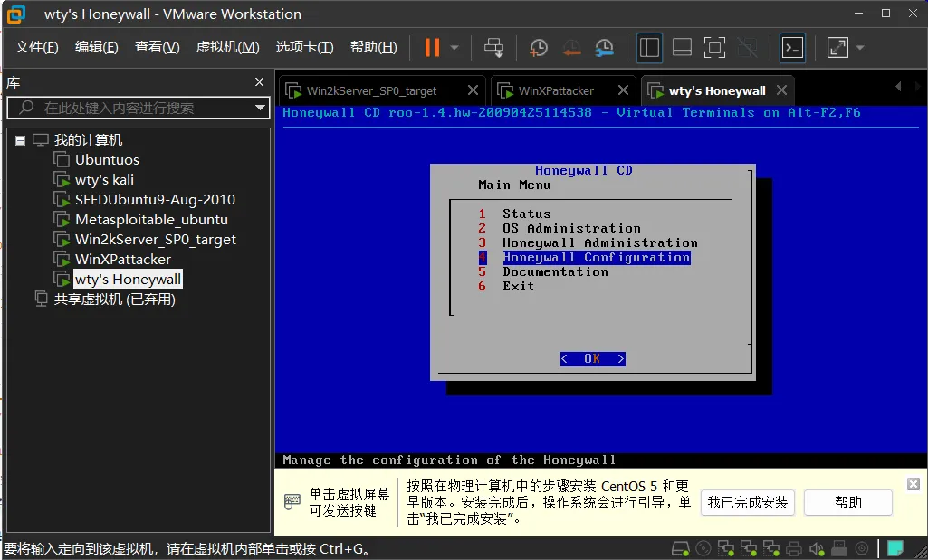Screen dimensions: 928x560
Task: Open the 文件(F) menu
Action: point(36,47)
